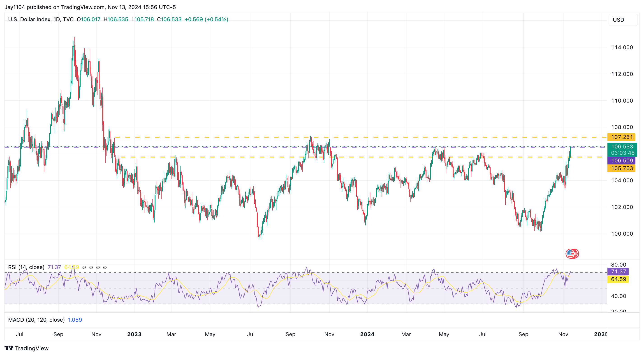The width and height of the screenshot is (644, 356).
Task: Click the purple RSI value tag 71.37
Action: (x=618, y=271)
